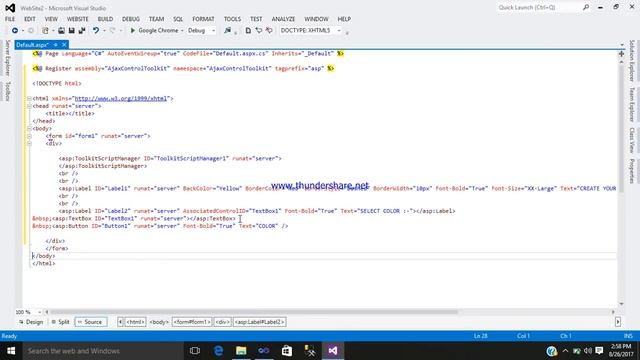Click the Redo toolbar icon
The width and height of the screenshot is (640, 360).
pyautogui.click(x=113, y=31)
